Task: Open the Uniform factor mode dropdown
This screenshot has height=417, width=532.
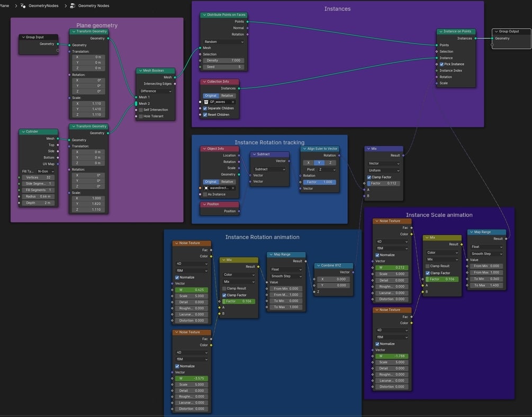Action: pos(384,171)
